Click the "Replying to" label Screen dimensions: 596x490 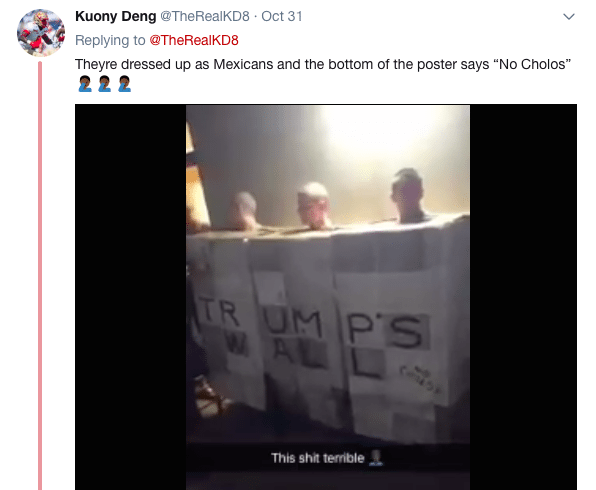[x=110, y=40]
